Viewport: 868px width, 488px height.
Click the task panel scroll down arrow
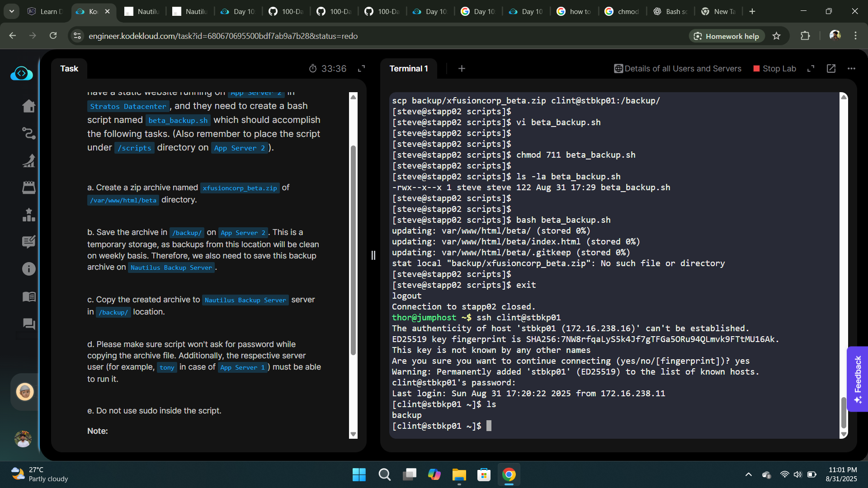point(353,435)
